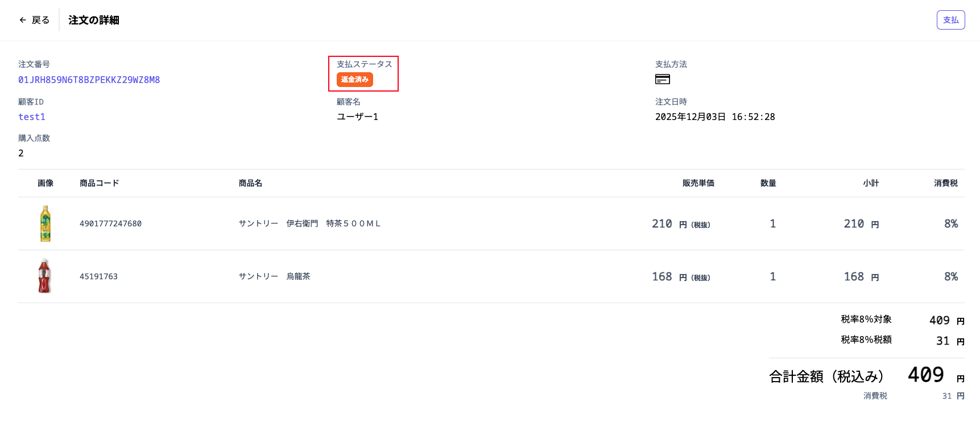Click the 販売単価 column header

pos(698,183)
